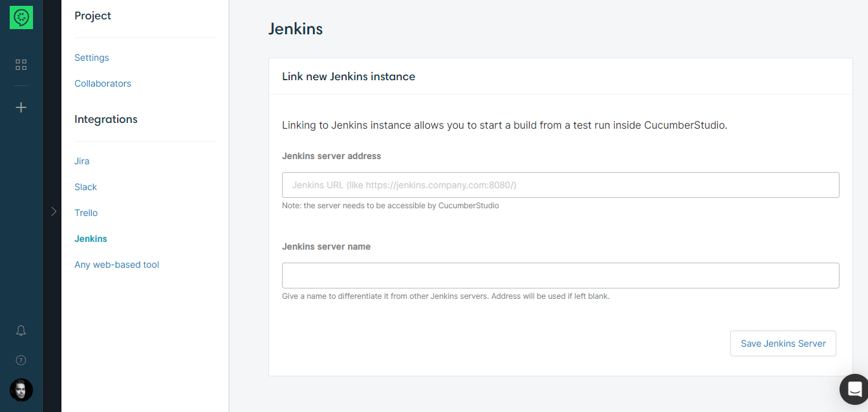868x412 pixels.
Task: Click the Integrations section heading
Action: (106, 119)
